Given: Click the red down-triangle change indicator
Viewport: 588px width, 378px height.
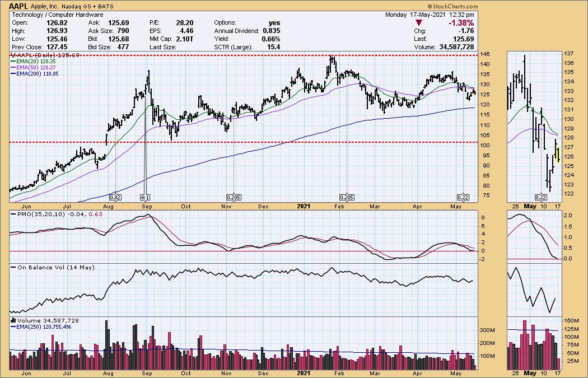Looking at the screenshot, I should click(x=419, y=23).
